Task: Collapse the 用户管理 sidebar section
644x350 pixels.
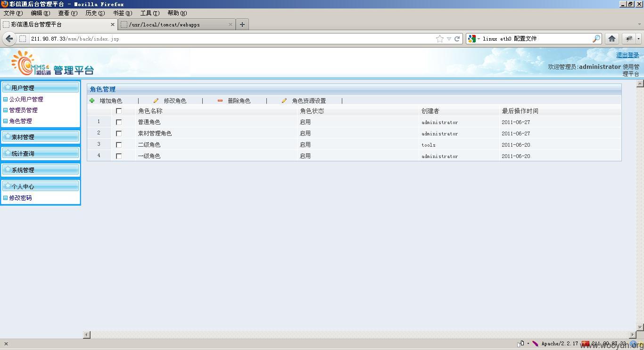Action: pos(41,88)
